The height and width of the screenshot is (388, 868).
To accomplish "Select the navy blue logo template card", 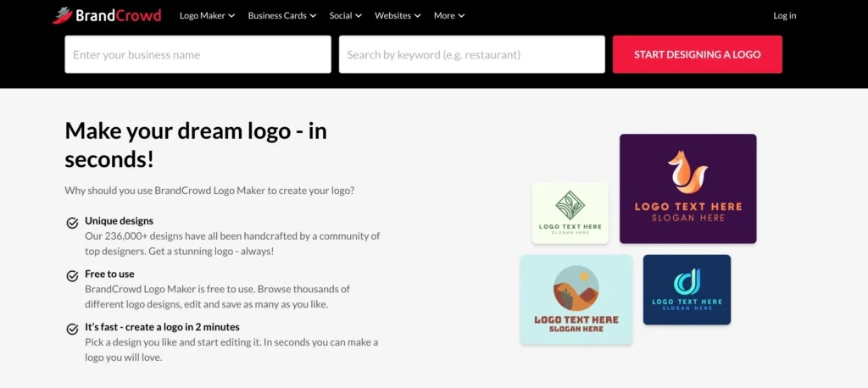I will (687, 290).
